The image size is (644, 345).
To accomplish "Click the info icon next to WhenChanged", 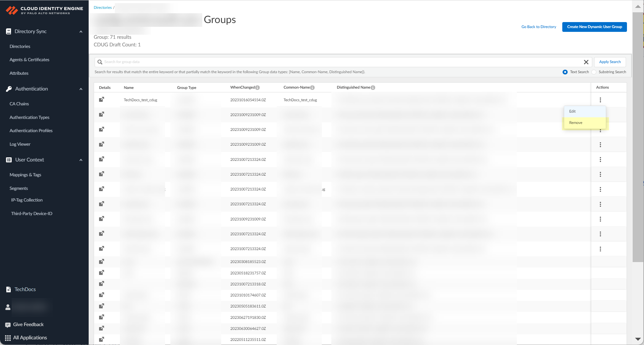I will click(257, 88).
